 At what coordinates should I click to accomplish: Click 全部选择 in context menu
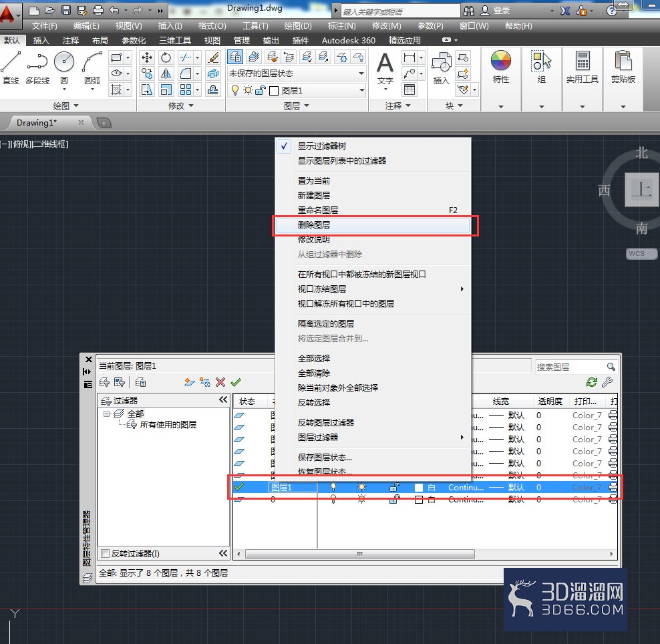[373, 358]
